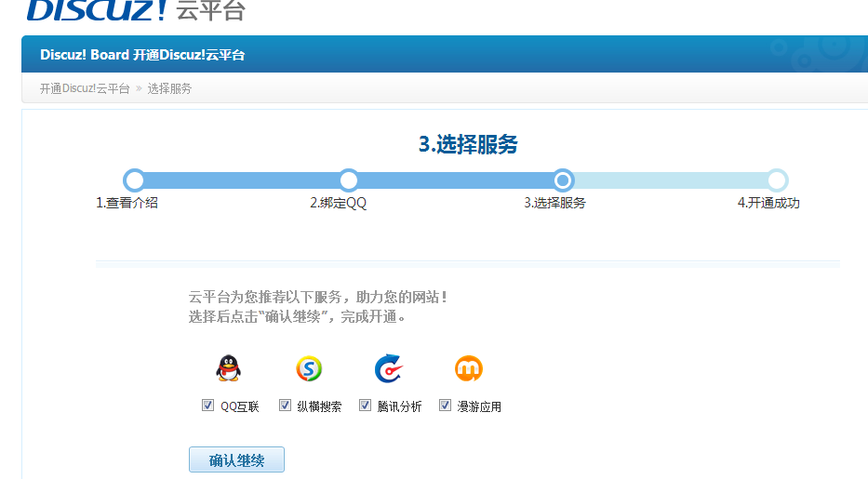Uncheck the QQ互联 checkbox
868x479 pixels.
[x=207, y=406]
